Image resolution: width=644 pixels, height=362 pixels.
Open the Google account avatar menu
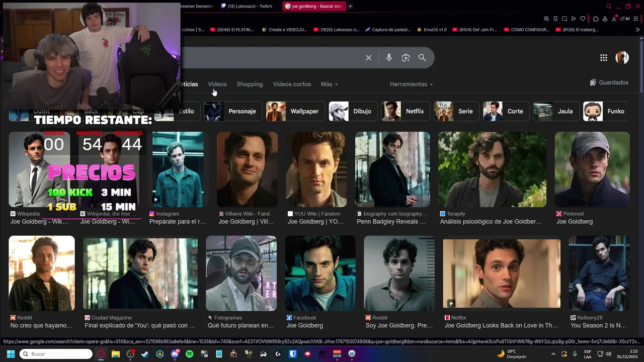click(x=622, y=57)
